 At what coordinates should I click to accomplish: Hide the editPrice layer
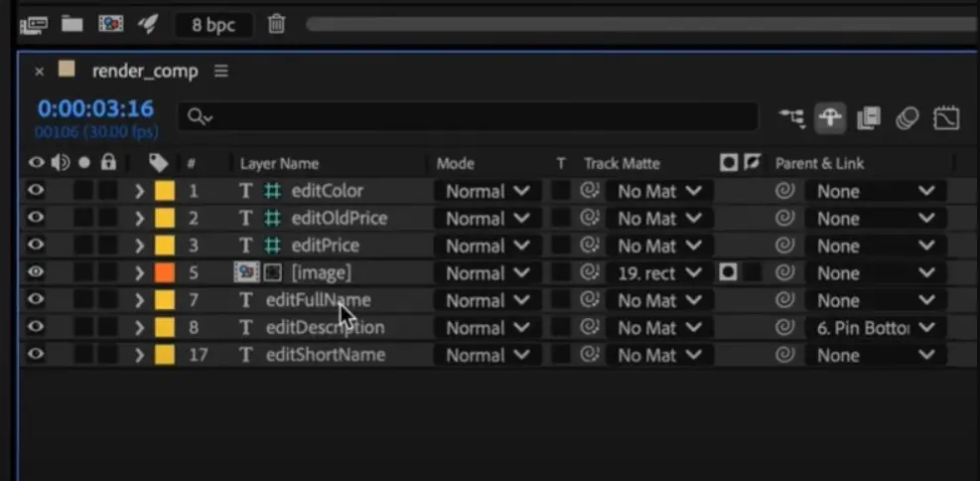36,244
